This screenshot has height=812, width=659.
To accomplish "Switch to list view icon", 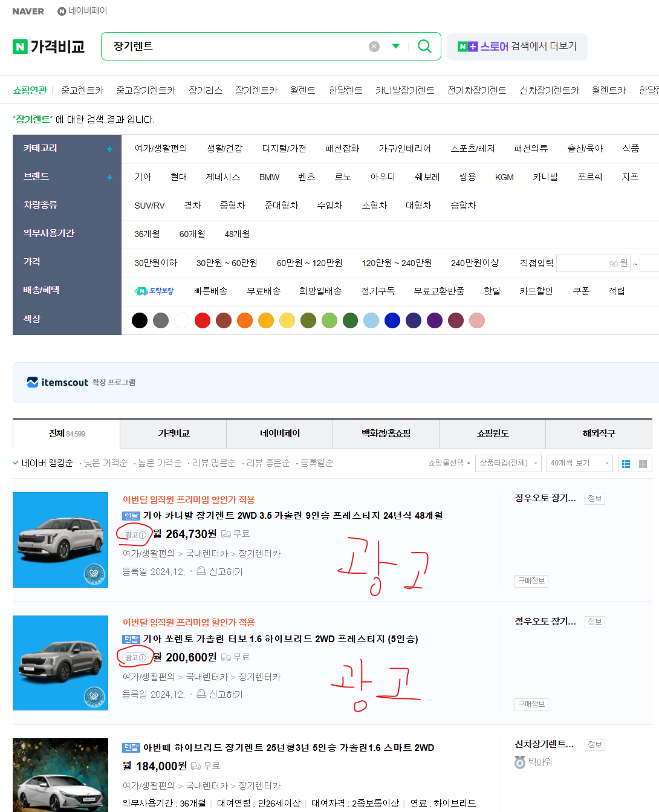I will 626,464.
